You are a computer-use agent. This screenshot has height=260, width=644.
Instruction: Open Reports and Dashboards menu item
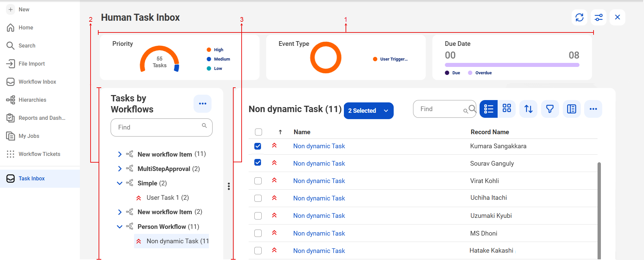coord(42,118)
